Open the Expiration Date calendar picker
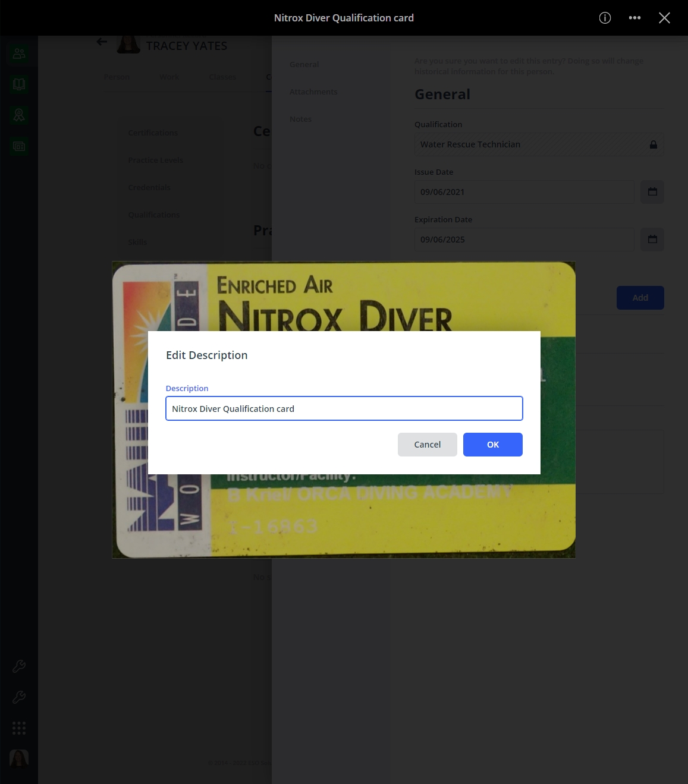Image resolution: width=688 pixels, height=784 pixels. pos(652,240)
